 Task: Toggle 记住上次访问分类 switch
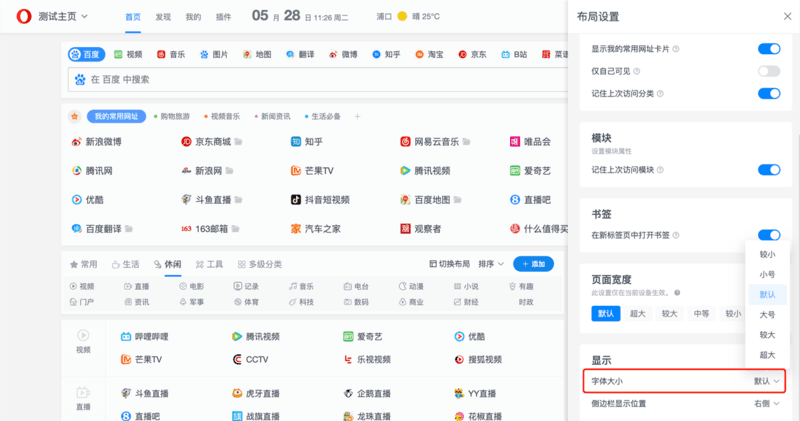769,93
